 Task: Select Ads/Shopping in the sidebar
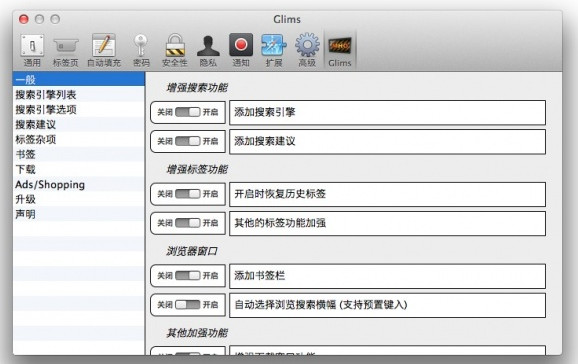(x=79, y=184)
